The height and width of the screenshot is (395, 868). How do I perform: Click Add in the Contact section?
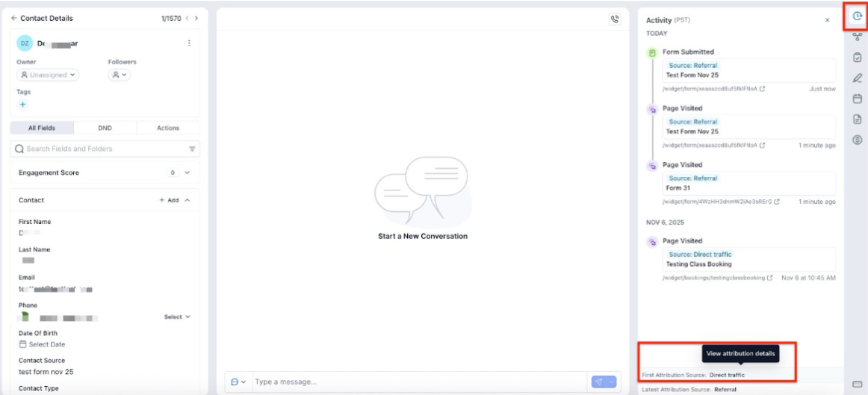click(169, 200)
